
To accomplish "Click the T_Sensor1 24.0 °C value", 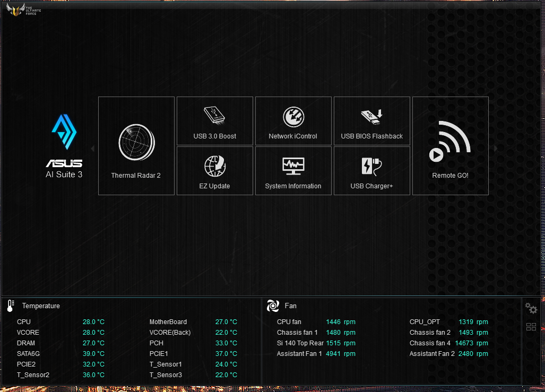I will pos(226,364).
